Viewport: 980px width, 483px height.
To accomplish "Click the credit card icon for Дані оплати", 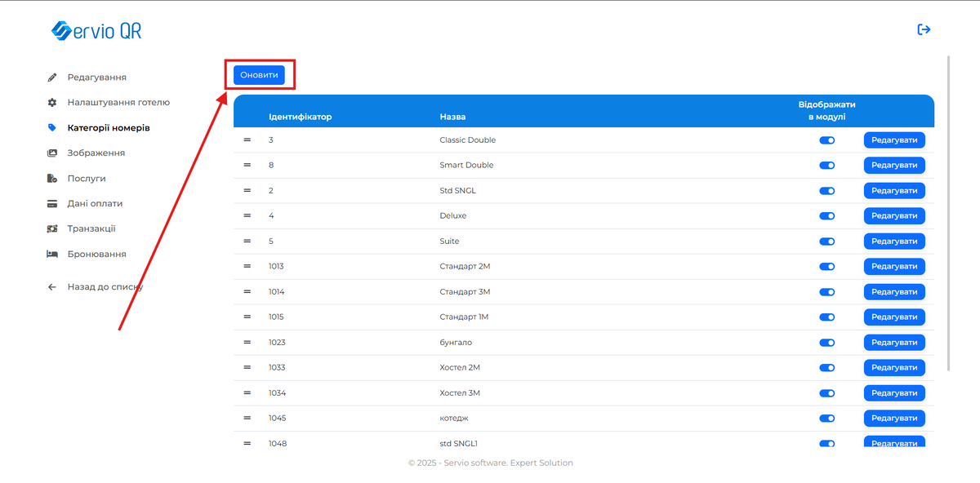I will pyautogui.click(x=52, y=204).
